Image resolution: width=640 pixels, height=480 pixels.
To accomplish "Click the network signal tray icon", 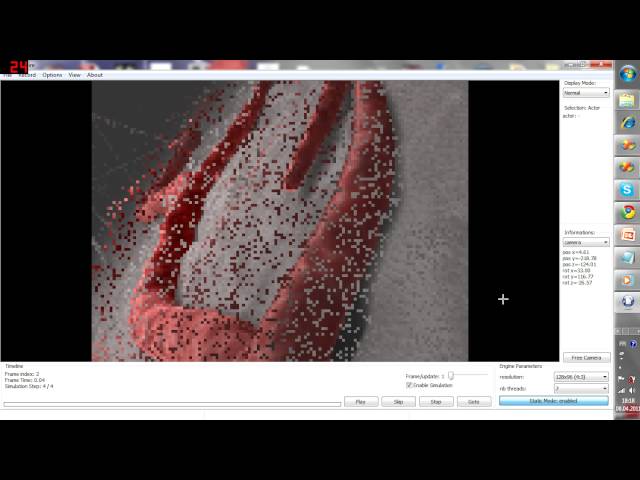I will pyautogui.click(x=622, y=391).
